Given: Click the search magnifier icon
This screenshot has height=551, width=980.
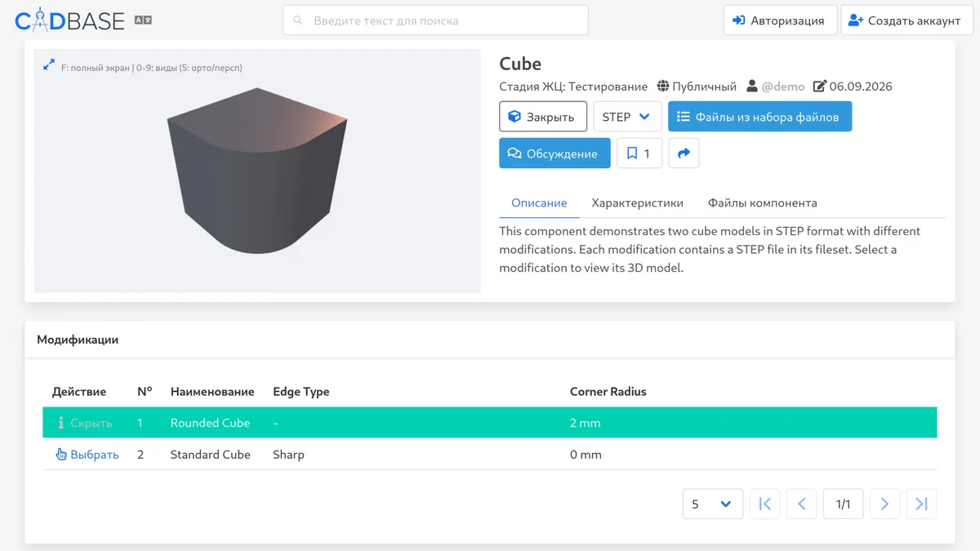Looking at the screenshot, I should coord(297,20).
